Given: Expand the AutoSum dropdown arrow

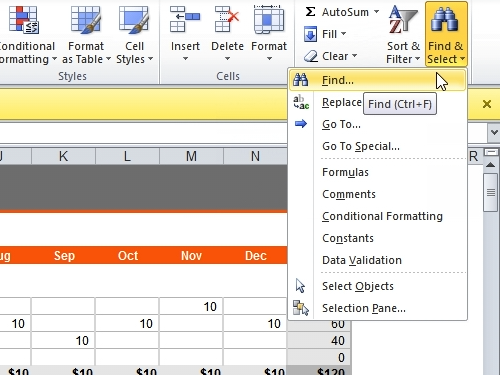Looking at the screenshot, I should coord(376,12).
